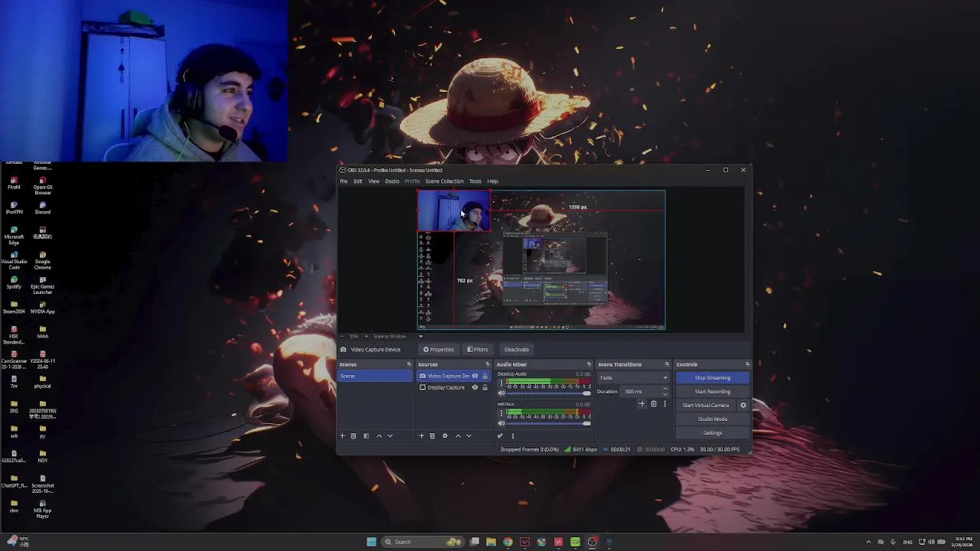Open View menu in OBS
This screenshot has height=551, width=980.
(374, 181)
